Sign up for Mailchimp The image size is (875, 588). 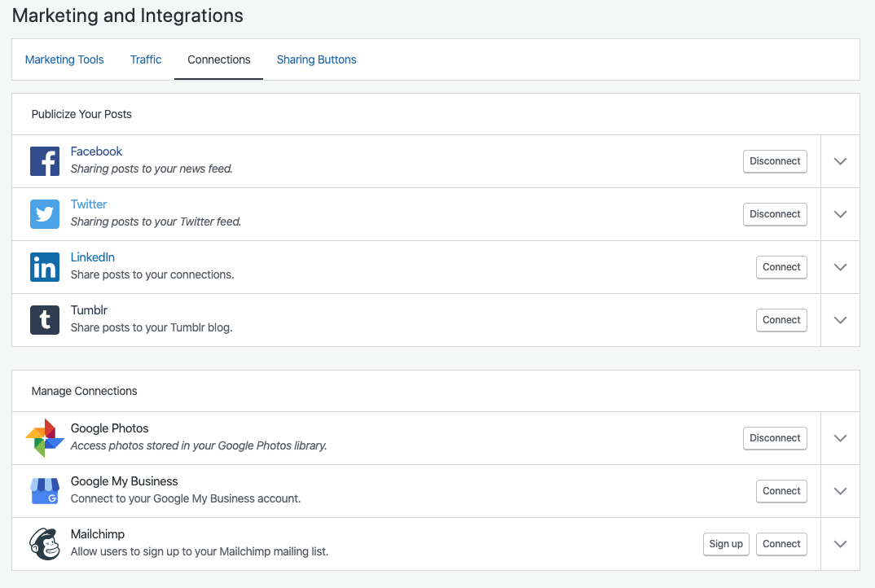click(726, 543)
